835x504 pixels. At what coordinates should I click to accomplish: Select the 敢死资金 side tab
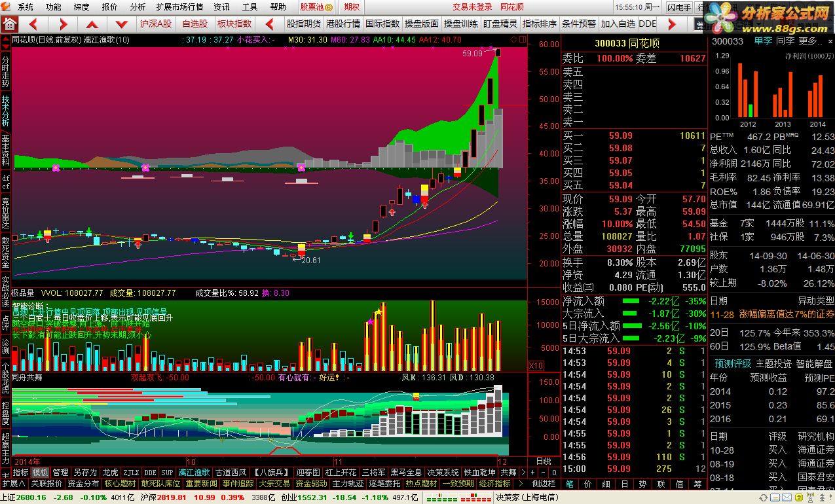5,251
